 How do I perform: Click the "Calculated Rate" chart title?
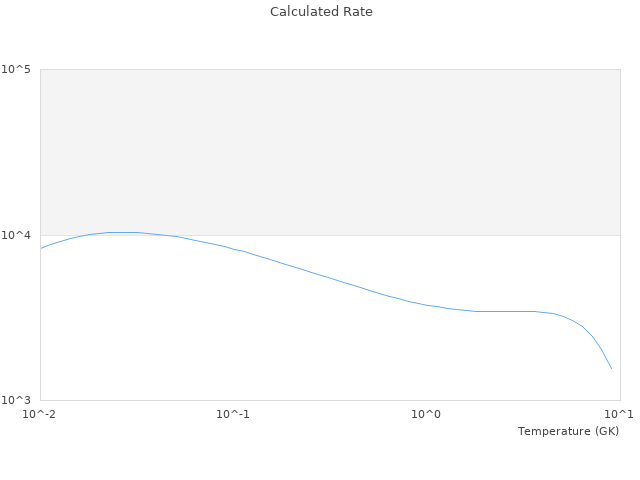click(320, 12)
